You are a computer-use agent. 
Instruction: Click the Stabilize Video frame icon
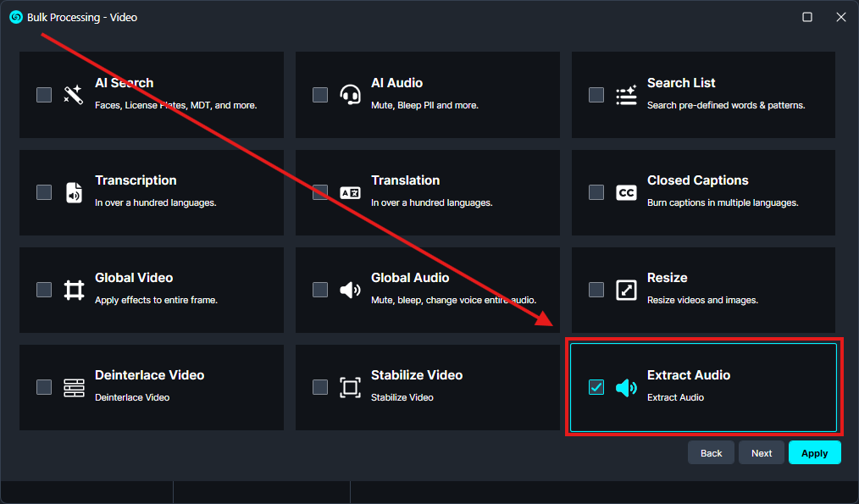point(350,387)
